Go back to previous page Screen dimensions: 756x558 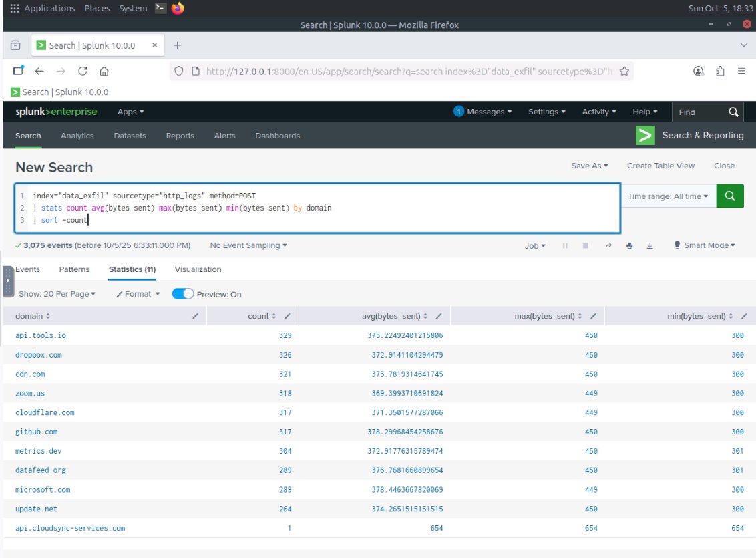(x=39, y=72)
